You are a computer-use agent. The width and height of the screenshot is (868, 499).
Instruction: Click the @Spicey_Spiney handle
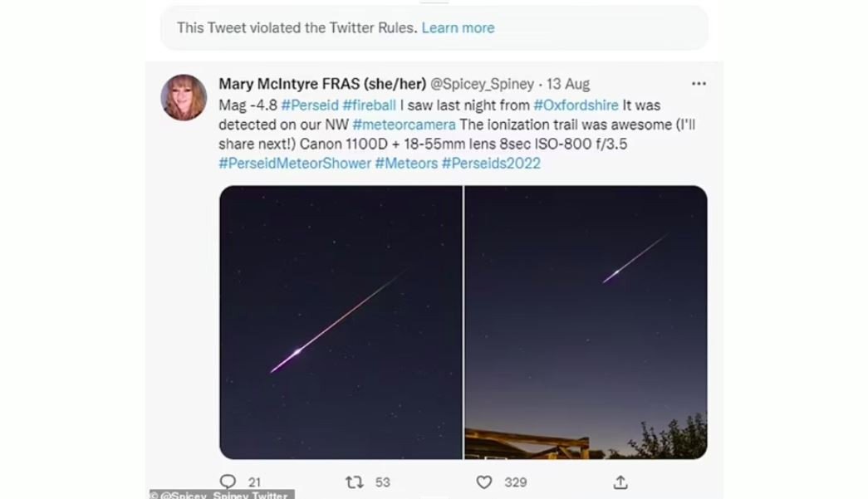[x=482, y=84]
